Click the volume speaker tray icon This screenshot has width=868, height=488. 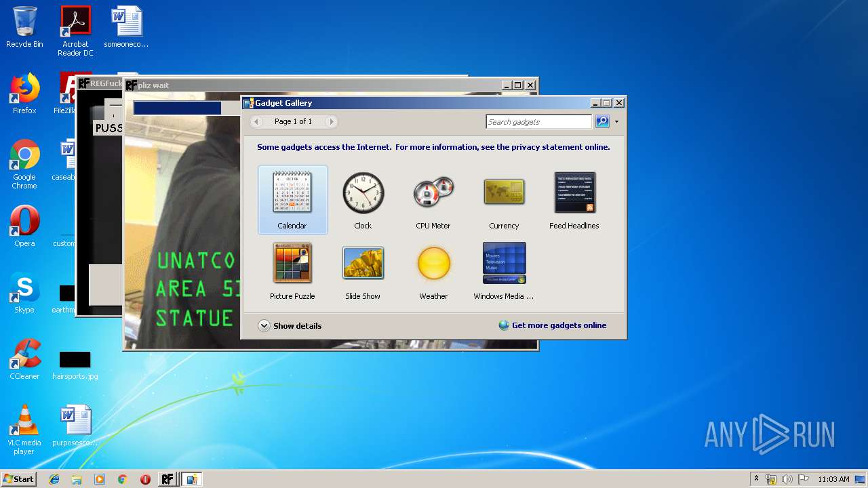pos(787,479)
